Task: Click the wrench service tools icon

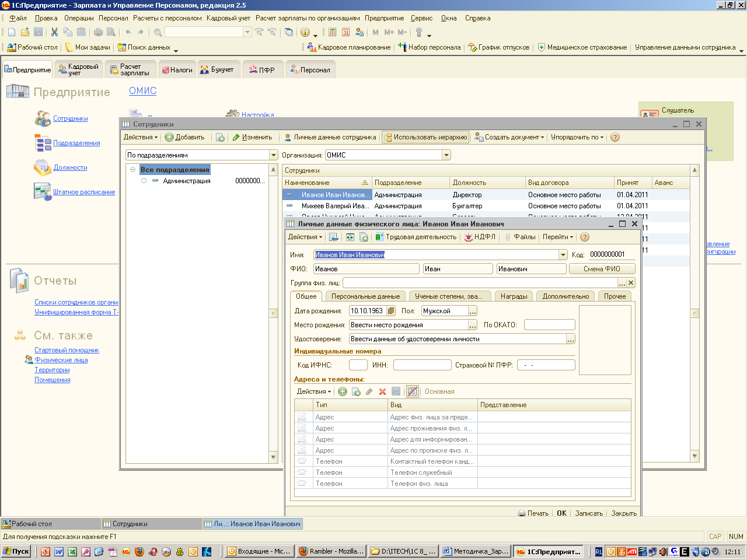Action: click(x=419, y=32)
